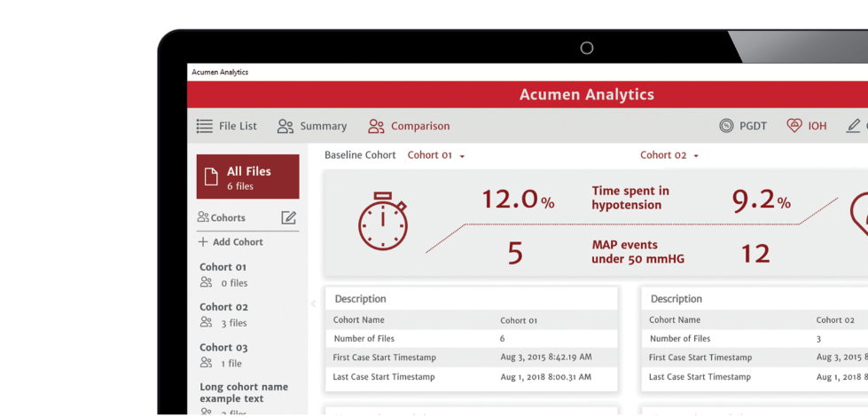The height and width of the screenshot is (417, 868).
Task: Click the 3 files count under Cohort 02
Action: point(234,324)
